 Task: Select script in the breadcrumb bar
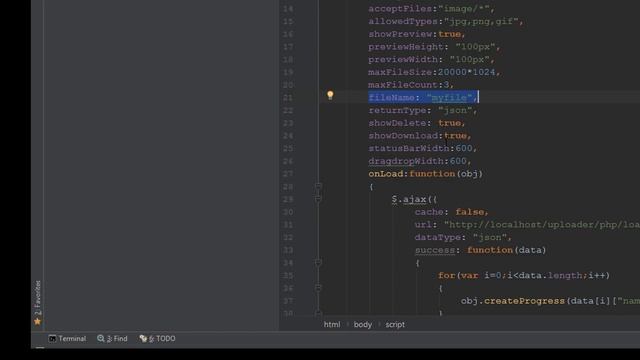pyautogui.click(x=395, y=324)
